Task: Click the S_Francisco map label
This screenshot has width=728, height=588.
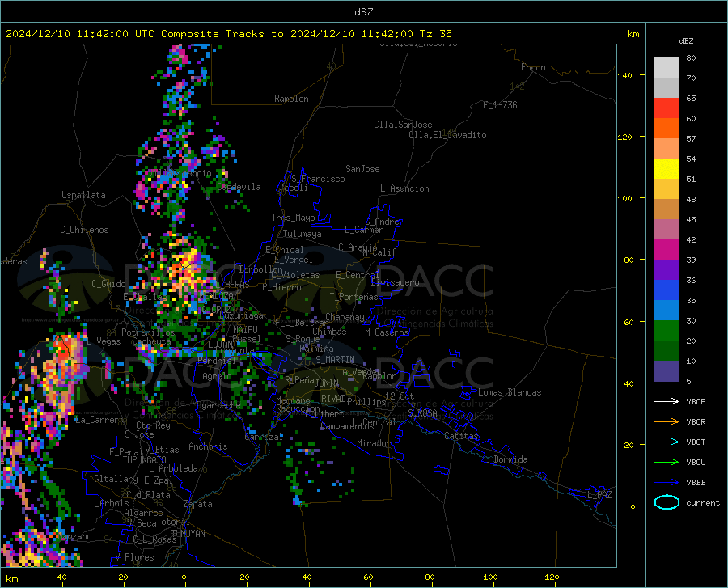Action: [318, 179]
